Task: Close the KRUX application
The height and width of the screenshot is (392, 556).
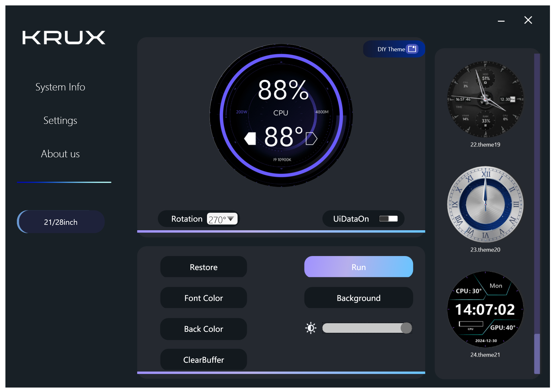Action: (x=528, y=20)
